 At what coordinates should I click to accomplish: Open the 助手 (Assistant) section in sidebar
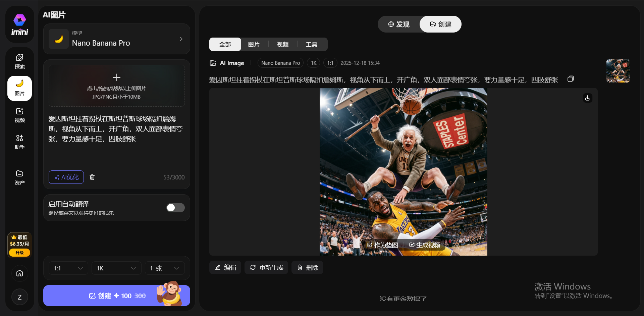(19, 142)
